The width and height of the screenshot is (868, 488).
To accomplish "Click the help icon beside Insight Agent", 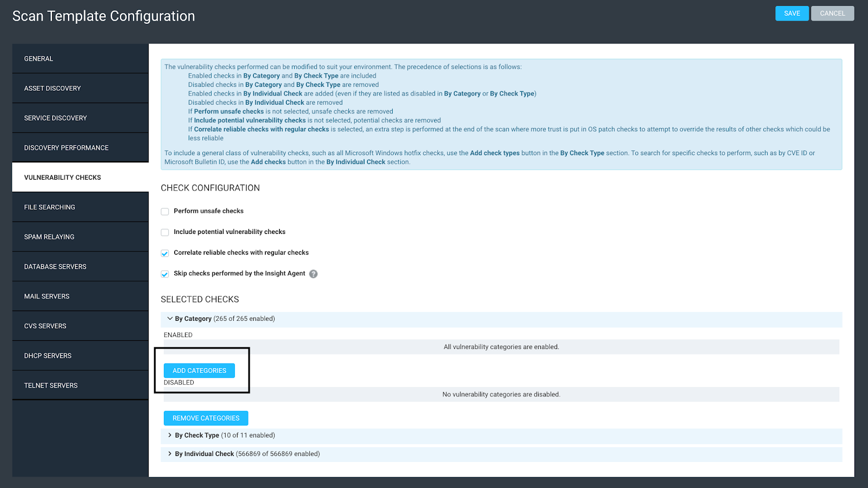I will pyautogui.click(x=313, y=274).
